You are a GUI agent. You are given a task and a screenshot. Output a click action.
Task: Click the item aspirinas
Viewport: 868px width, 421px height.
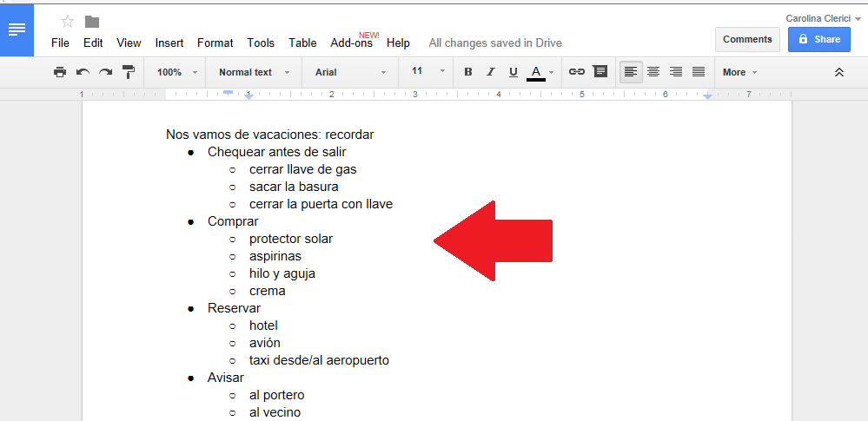pyautogui.click(x=275, y=256)
